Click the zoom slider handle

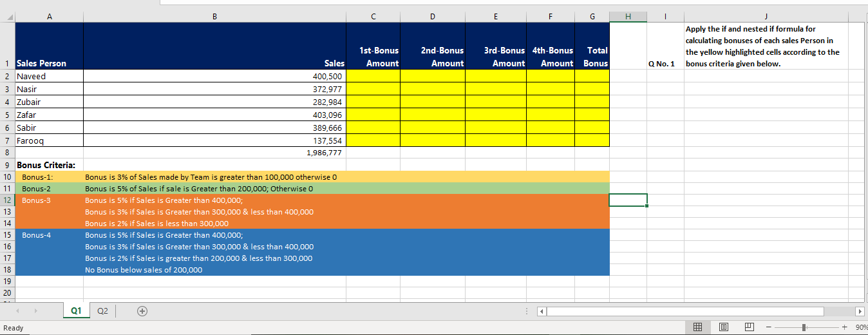point(804,327)
